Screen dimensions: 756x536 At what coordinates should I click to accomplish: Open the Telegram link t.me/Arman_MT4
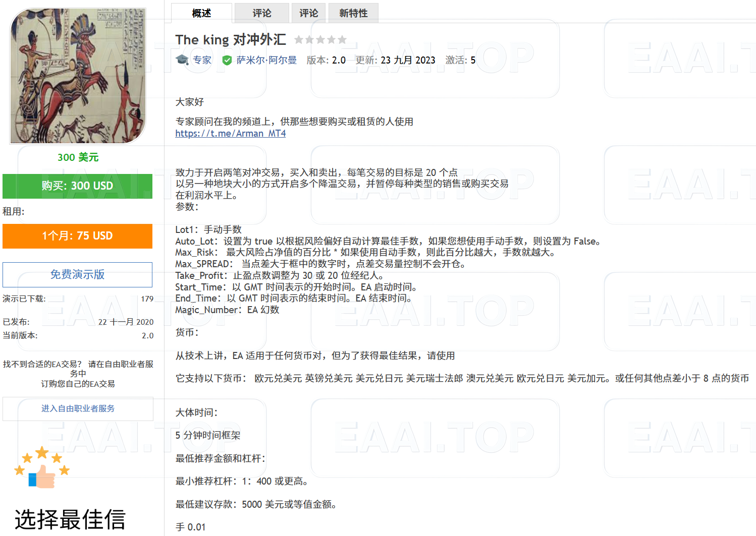(x=230, y=133)
